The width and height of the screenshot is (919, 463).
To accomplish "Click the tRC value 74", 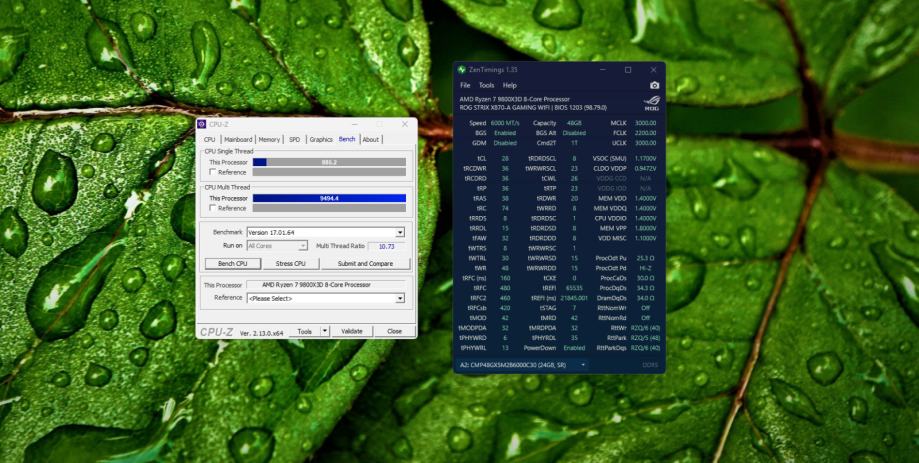I will tap(505, 208).
